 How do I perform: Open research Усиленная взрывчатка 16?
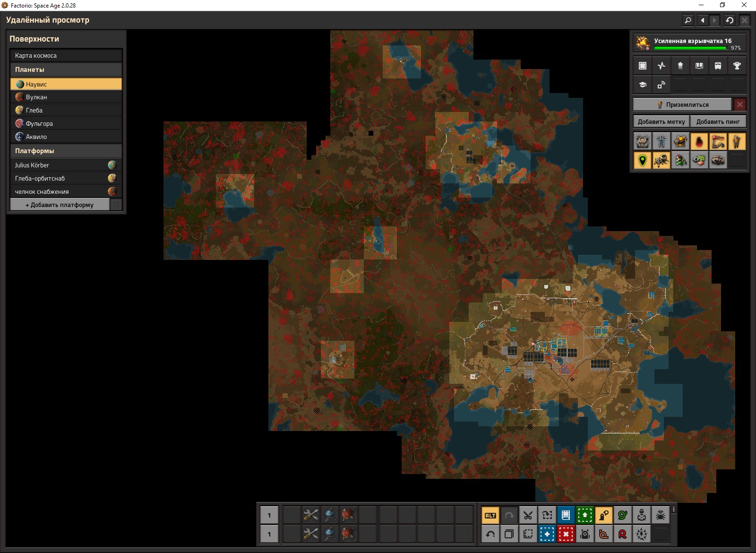(690, 43)
